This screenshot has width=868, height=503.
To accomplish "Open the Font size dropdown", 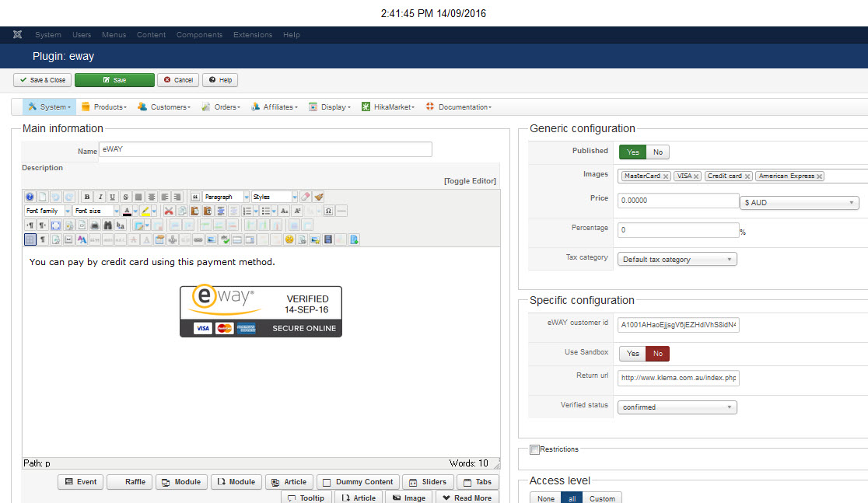I will (96, 211).
